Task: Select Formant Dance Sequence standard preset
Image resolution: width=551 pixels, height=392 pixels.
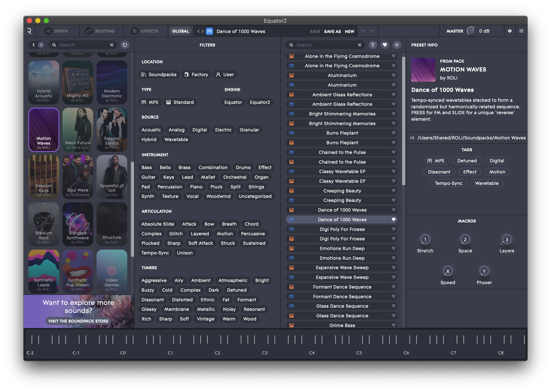Action: coord(342,287)
